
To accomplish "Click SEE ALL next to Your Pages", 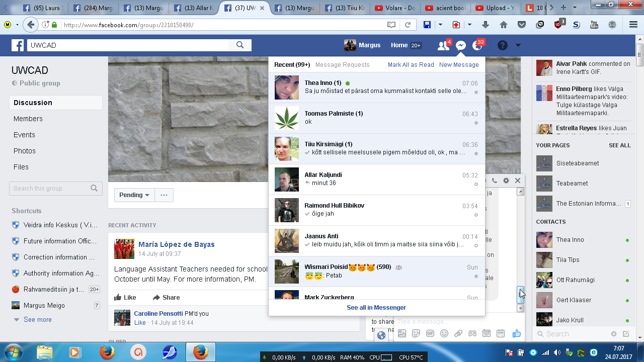I will [x=620, y=145].
